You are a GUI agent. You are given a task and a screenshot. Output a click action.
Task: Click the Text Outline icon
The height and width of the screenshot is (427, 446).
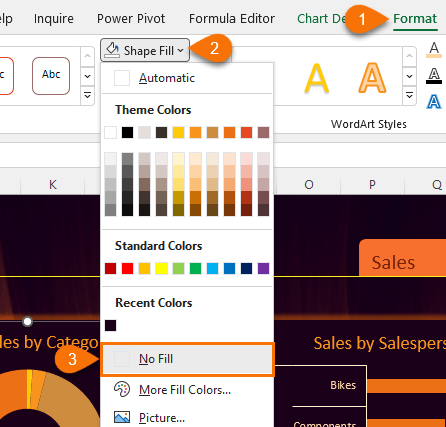[x=434, y=75]
